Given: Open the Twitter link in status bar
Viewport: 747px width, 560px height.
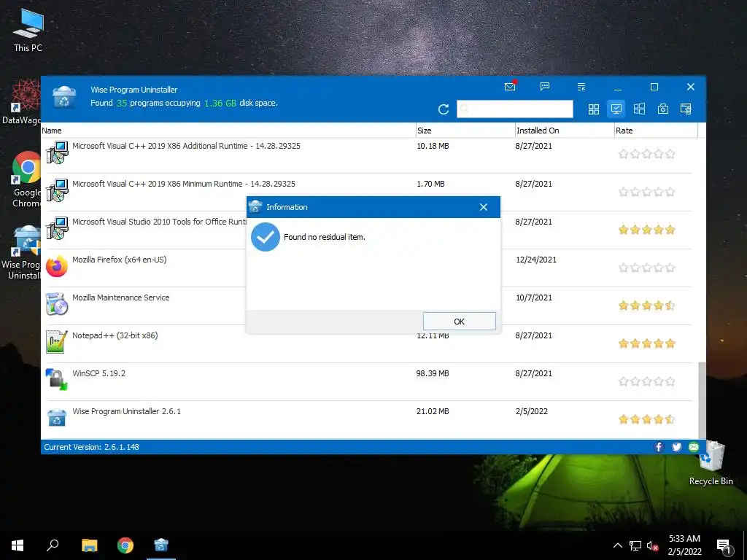Looking at the screenshot, I should [x=676, y=447].
